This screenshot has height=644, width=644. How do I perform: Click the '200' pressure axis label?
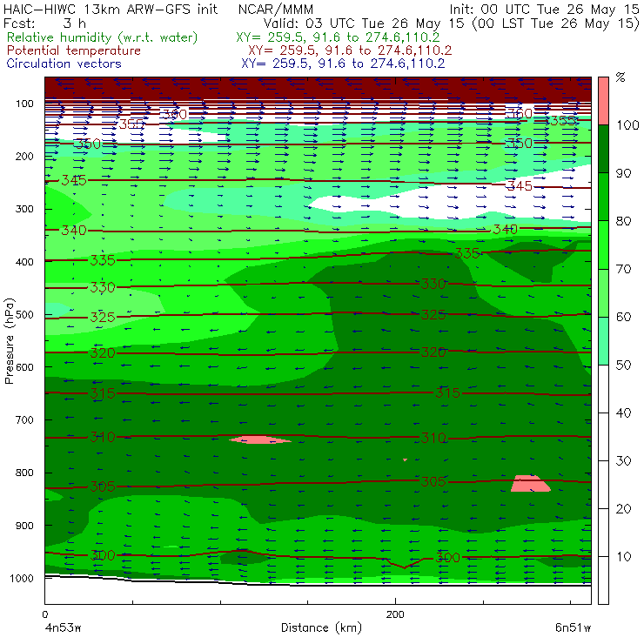coord(24,156)
